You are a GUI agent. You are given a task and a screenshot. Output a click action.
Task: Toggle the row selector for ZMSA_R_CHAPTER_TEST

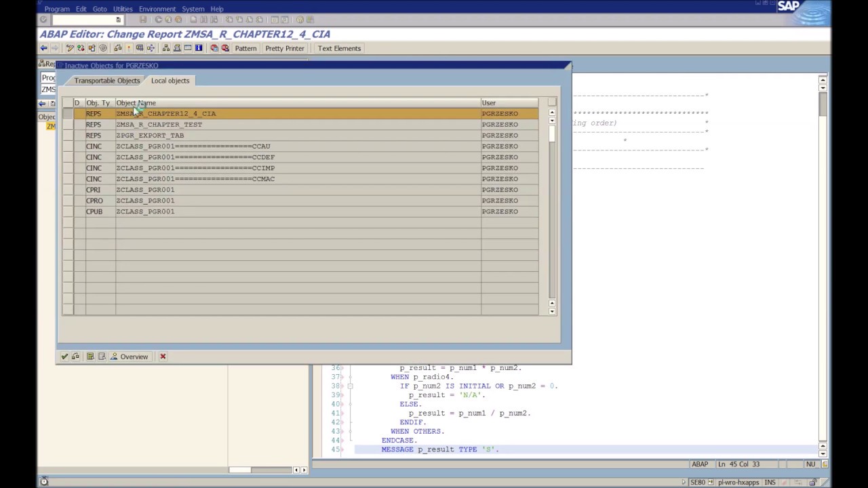click(x=68, y=125)
